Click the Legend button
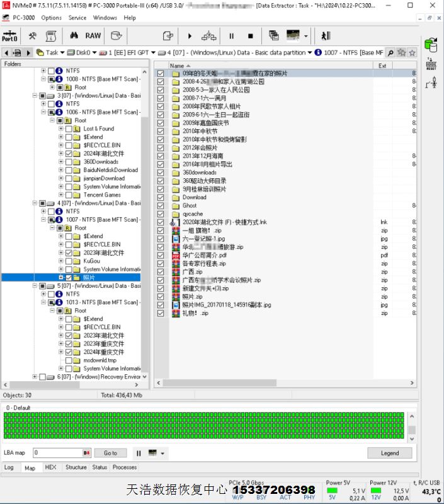Image resolution: width=444 pixels, height=504 pixels. click(389, 453)
